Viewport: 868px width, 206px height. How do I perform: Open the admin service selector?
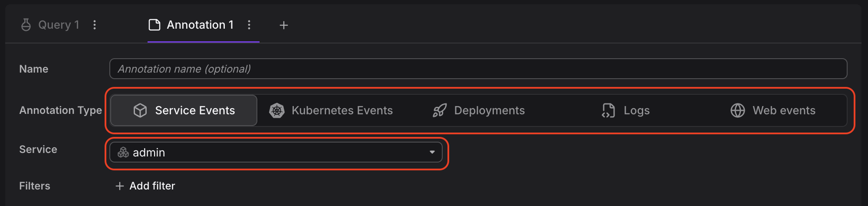[276, 152]
